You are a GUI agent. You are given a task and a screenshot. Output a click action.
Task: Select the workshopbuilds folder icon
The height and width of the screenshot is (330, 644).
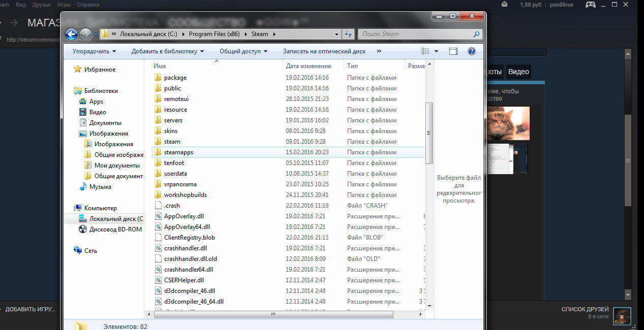tap(158, 195)
